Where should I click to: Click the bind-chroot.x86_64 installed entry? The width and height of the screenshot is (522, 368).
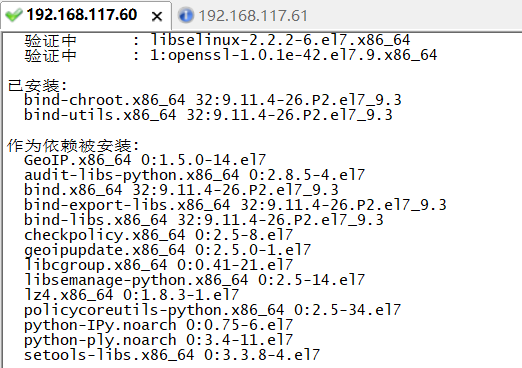coord(213,100)
